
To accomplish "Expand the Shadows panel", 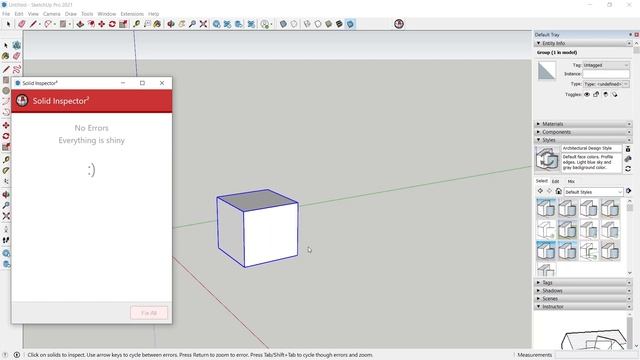I will point(538,291).
